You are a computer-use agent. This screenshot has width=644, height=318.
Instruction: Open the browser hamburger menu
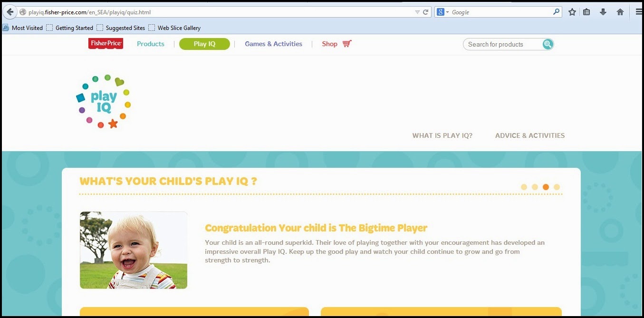[639, 12]
